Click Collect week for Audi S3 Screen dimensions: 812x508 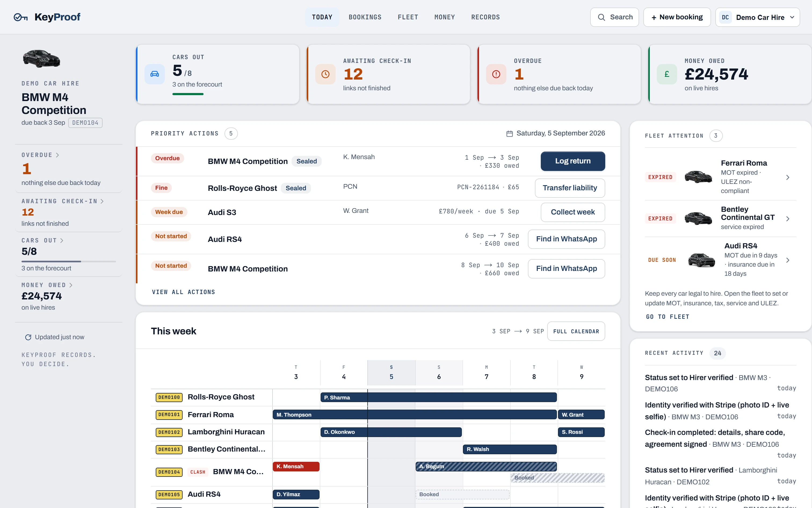click(x=573, y=212)
